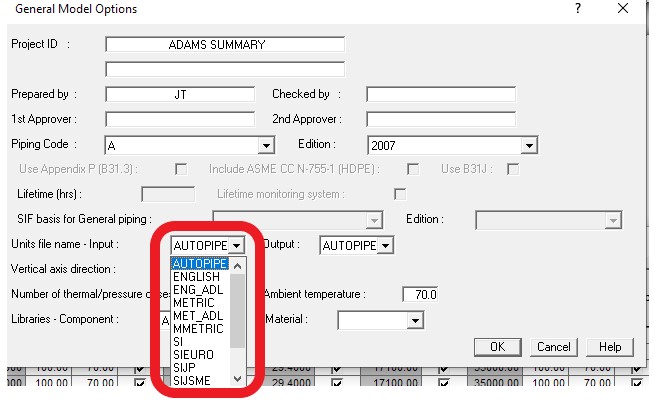Open the Piping Code dropdown
This screenshot has width=653, height=401.
pos(266,146)
